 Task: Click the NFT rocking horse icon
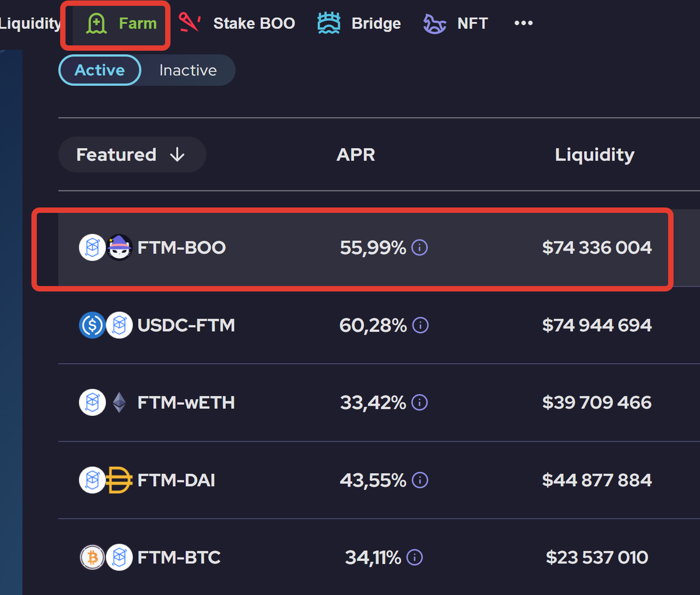(x=435, y=24)
